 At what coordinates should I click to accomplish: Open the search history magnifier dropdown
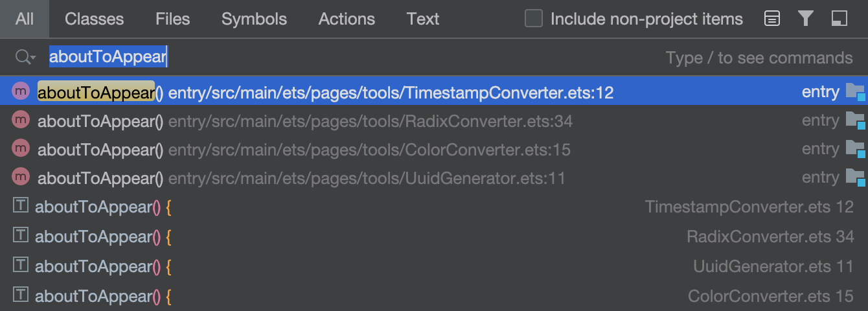coord(25,58)
